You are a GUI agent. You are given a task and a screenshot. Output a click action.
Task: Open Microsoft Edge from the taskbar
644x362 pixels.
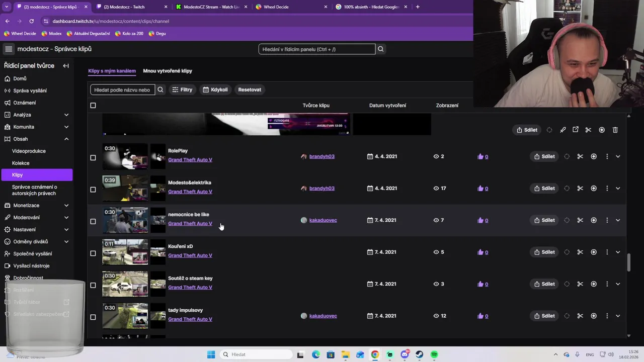pos(315,354)
